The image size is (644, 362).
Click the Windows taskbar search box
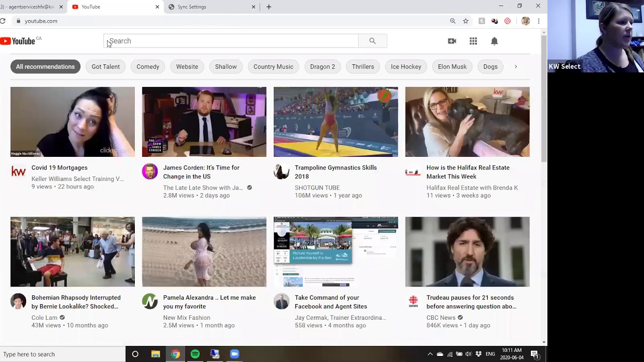[62, 354]
